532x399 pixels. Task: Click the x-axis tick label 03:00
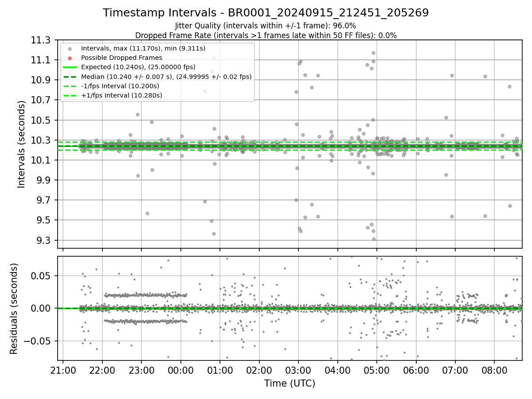(x=298, y=370)
